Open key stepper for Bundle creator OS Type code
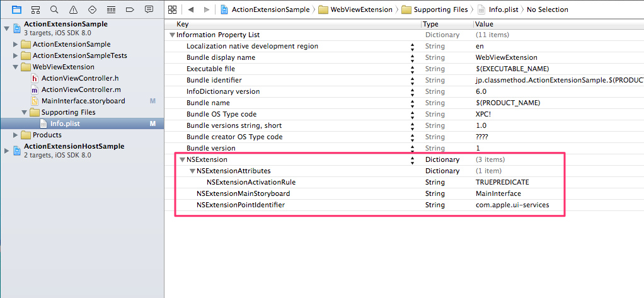 coord(412,137)
